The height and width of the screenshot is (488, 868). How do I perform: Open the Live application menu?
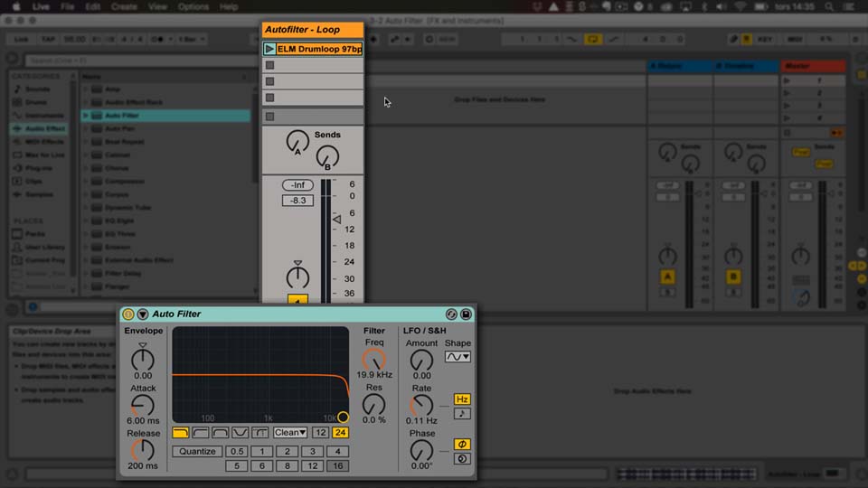click(x=41, y=6)
